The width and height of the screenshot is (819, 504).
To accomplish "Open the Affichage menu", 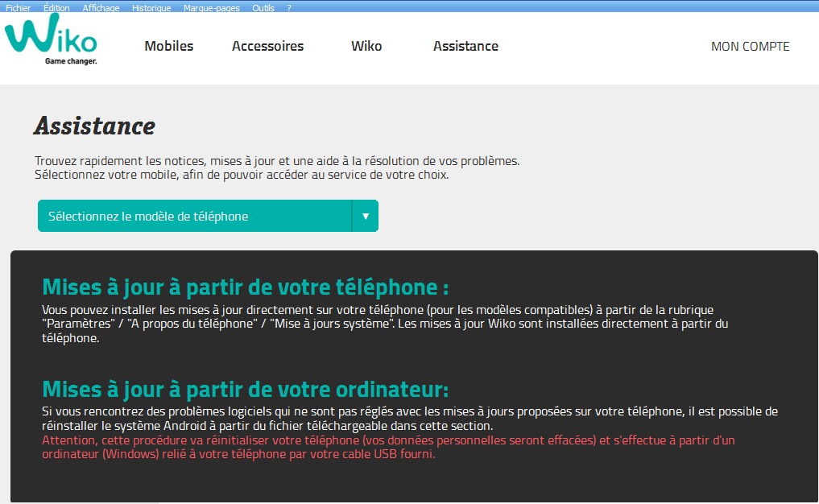I will [101, 8].
